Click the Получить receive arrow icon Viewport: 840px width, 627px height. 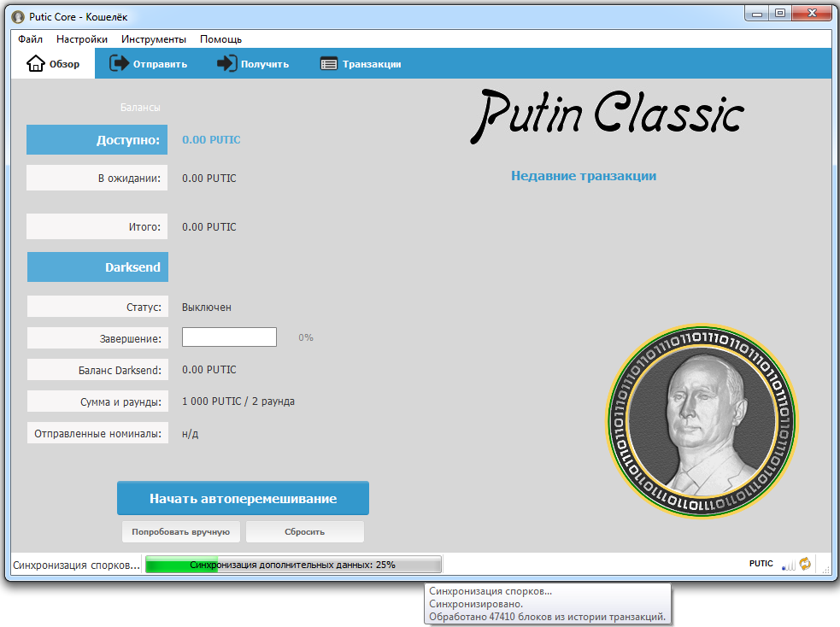coord(226,64)
